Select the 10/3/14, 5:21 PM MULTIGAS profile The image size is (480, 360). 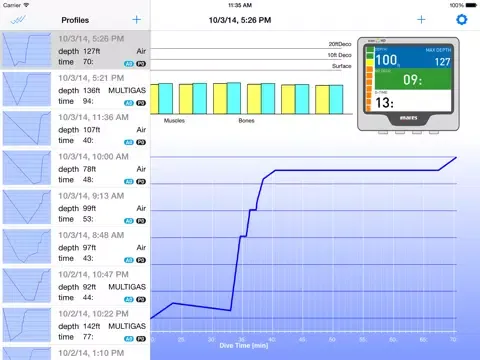[75, 90]
